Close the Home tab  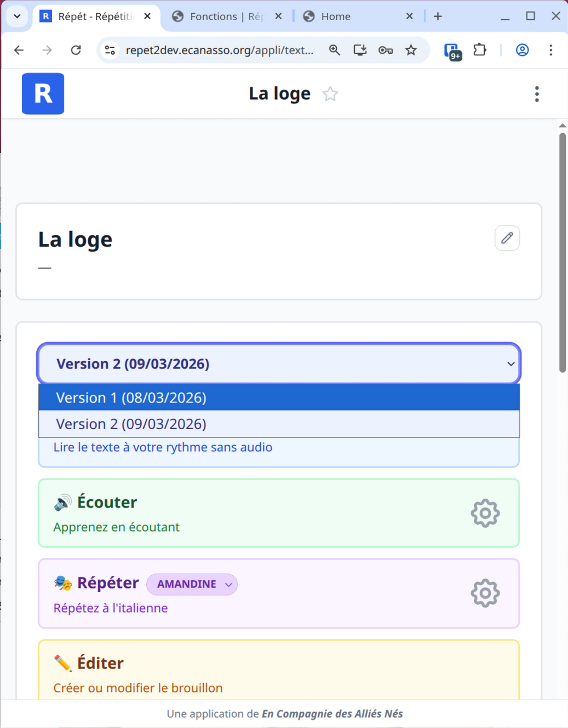click(x=409, y=16)
